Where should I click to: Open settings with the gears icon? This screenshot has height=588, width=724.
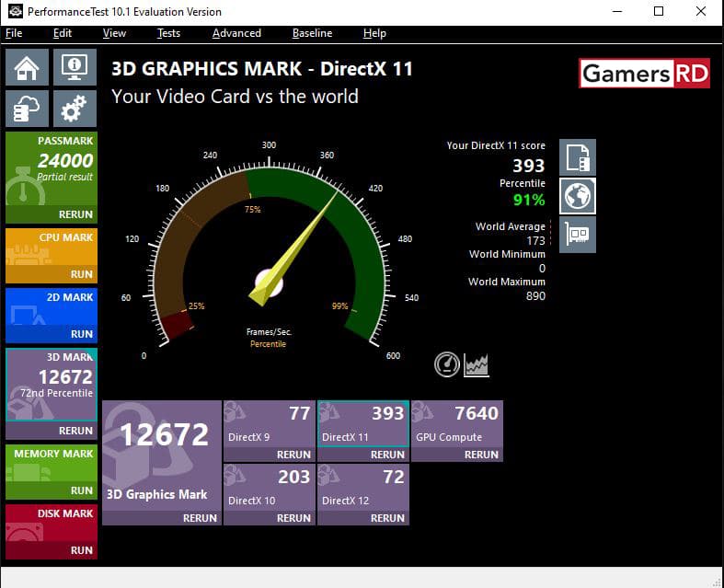coord(75,110)
